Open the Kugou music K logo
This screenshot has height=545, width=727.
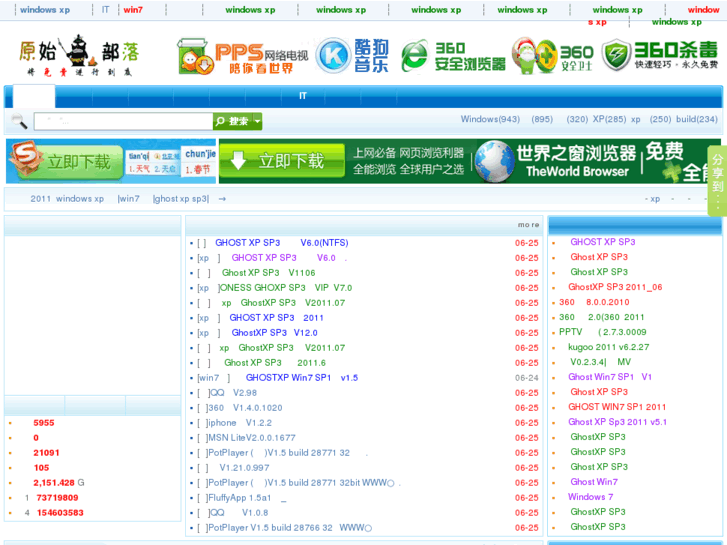point(352,56)
